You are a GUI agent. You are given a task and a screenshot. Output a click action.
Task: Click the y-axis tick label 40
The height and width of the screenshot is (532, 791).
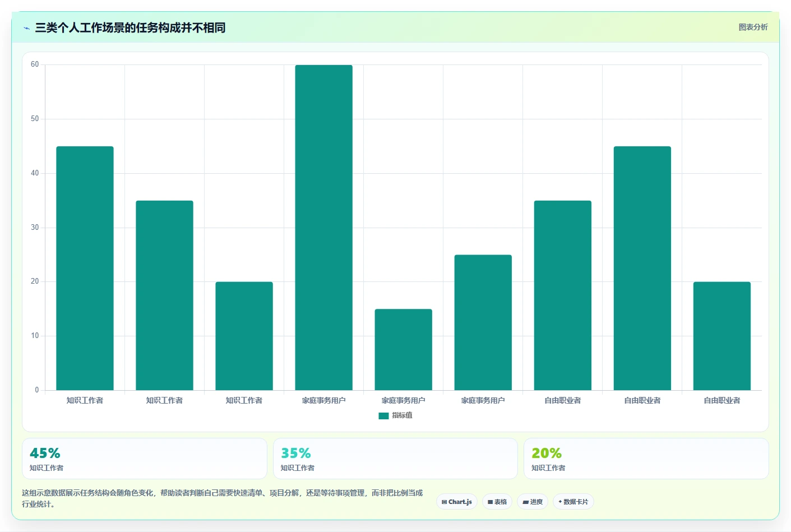click(x=35, y=173)
